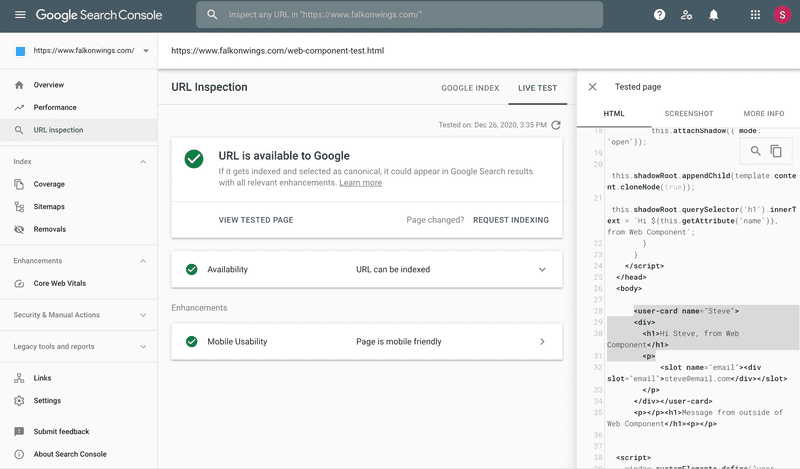Open users and permissions icon
Image resolution: width=800 pixels, height=469 pixels.
686,15
